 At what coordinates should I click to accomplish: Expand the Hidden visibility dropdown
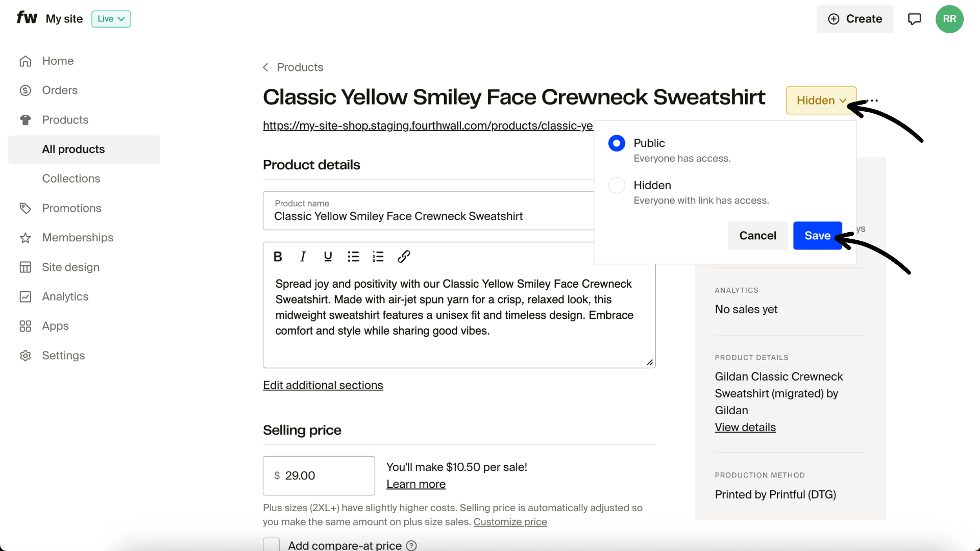[x=820, y=100]
